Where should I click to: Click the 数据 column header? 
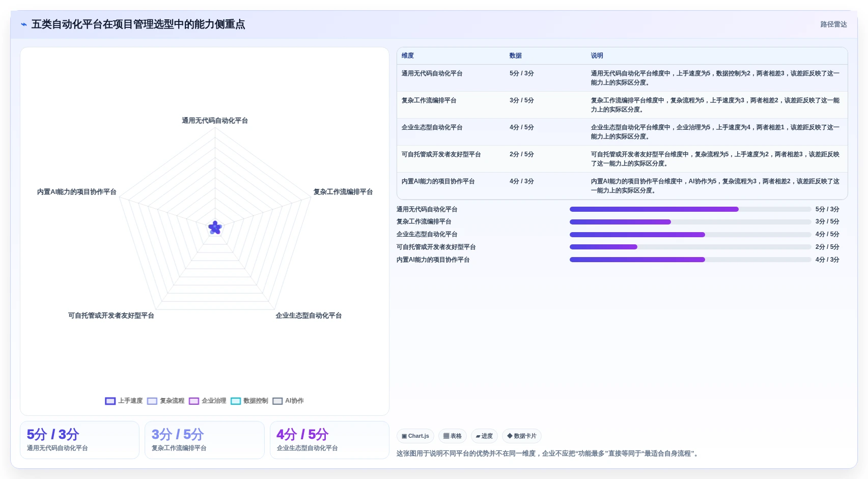(x=516, y=55)
